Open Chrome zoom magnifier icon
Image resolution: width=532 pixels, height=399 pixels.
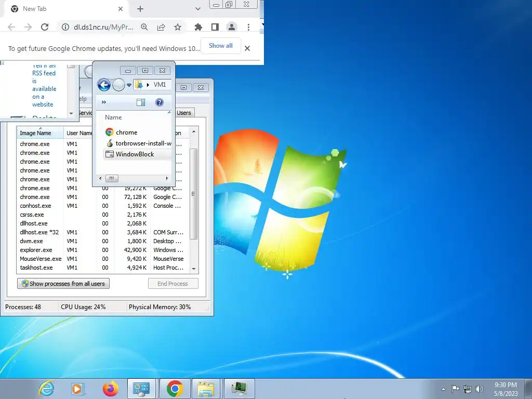click(x=144, y=27)
